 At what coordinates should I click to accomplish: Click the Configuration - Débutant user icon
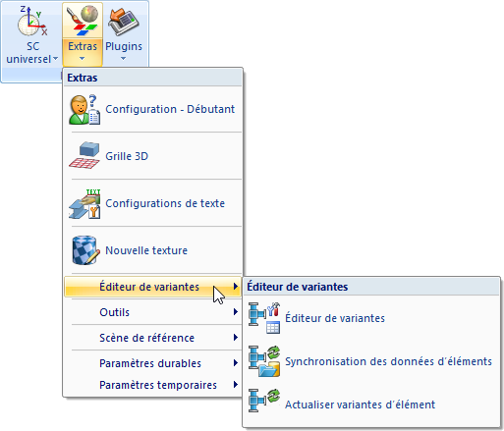coord(84,109)
